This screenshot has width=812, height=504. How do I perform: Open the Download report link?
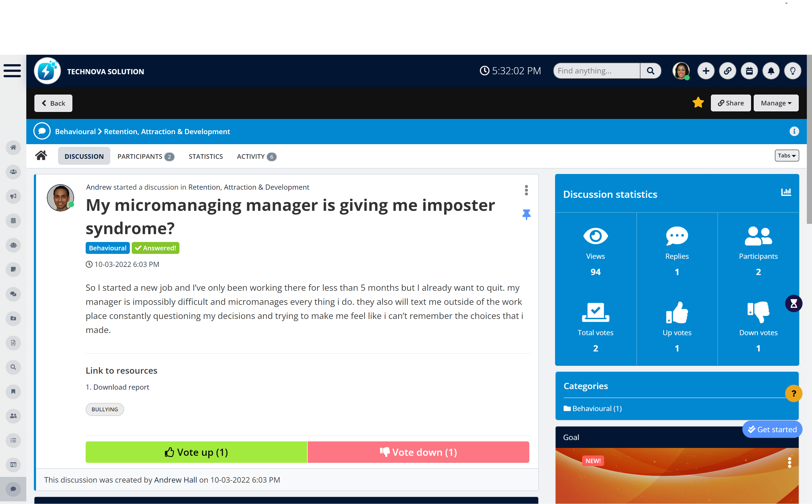[x=121, y=387]
